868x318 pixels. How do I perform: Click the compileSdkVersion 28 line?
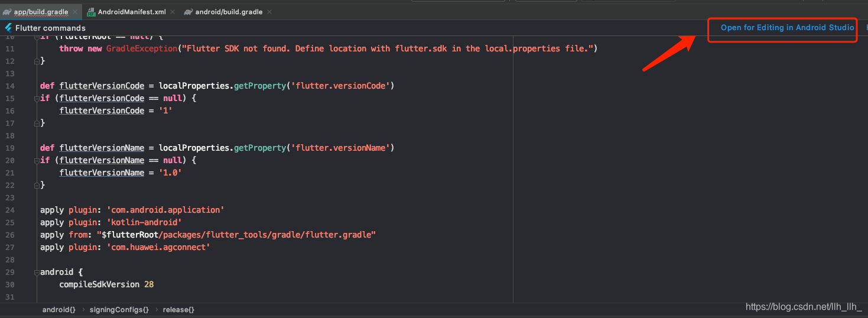pyautogui.click(x=106, y=284)
